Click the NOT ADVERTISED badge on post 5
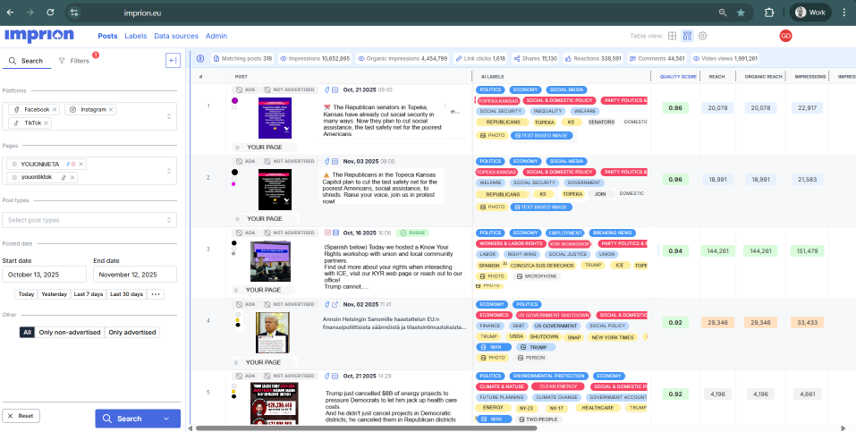 (x=289, y=376)
